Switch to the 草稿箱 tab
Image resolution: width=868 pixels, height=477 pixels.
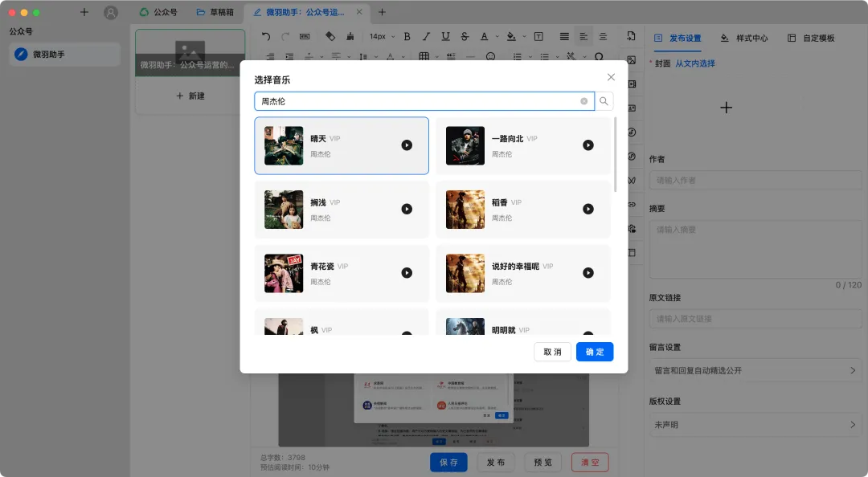pos(215,12)
